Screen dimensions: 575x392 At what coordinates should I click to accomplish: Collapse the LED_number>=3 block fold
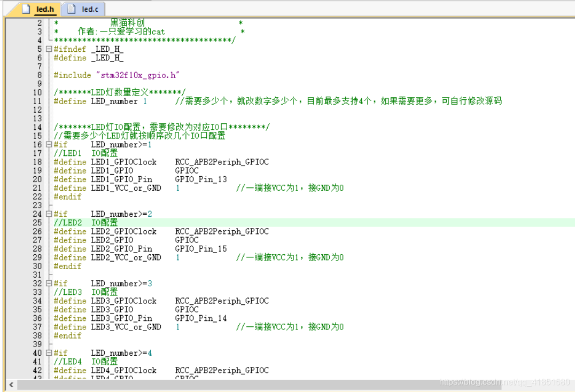click(x=49, y=283)
